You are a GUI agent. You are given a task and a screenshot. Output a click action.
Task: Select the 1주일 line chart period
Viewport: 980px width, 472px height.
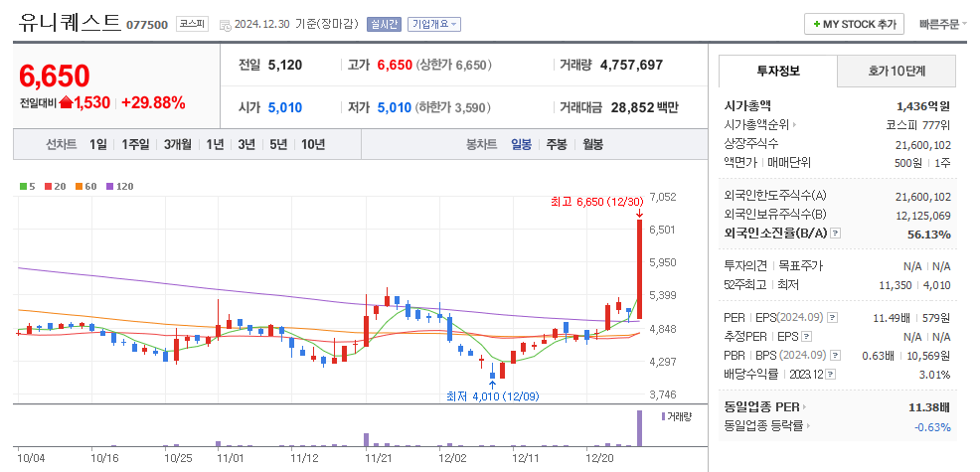coord(135,144)
